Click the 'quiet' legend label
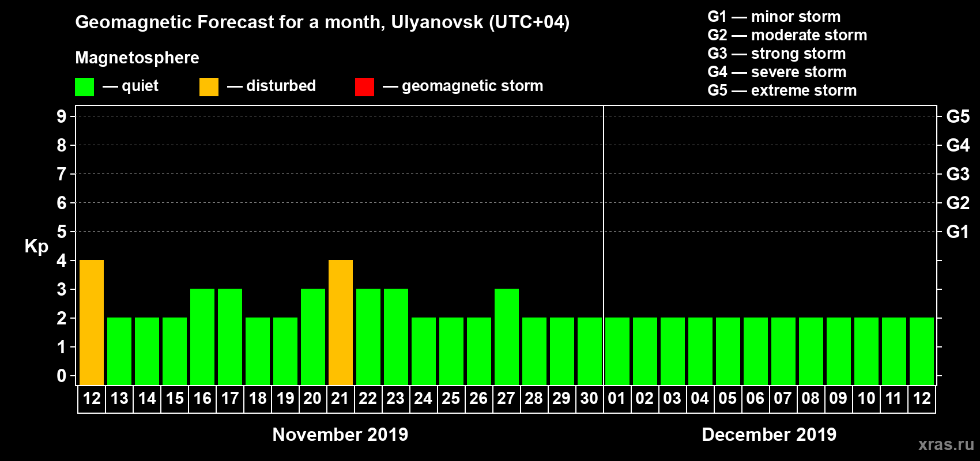 pos(140,86)
